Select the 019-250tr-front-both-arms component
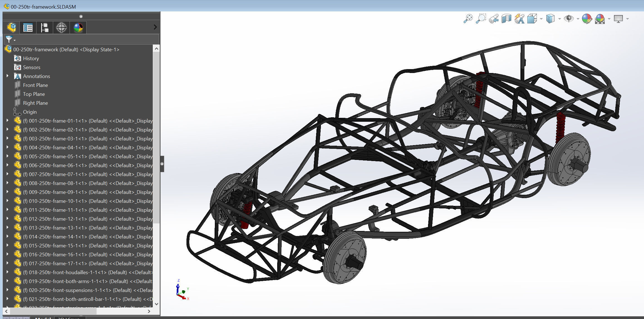 (88, 281)
